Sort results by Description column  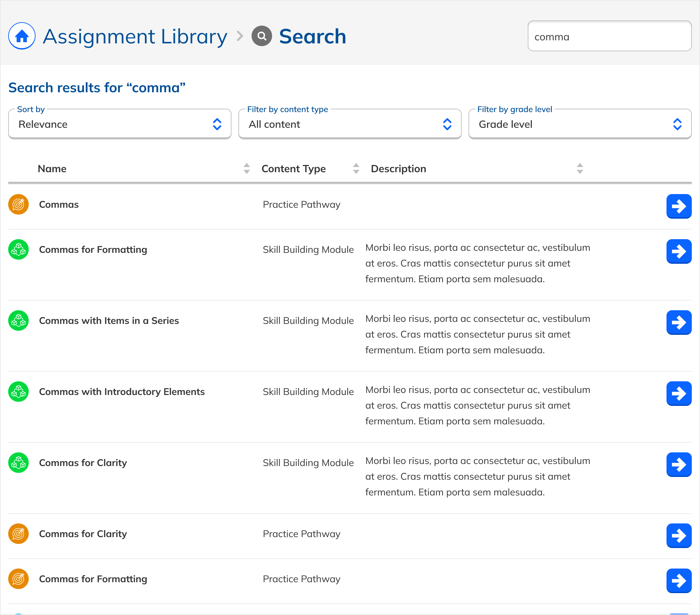point(579,168)
